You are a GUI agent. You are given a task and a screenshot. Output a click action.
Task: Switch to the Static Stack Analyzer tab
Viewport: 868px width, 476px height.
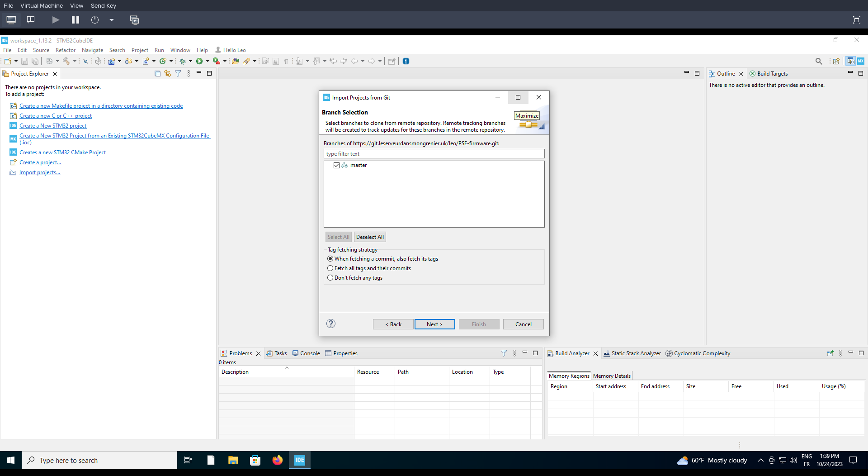tap(632, 353)
